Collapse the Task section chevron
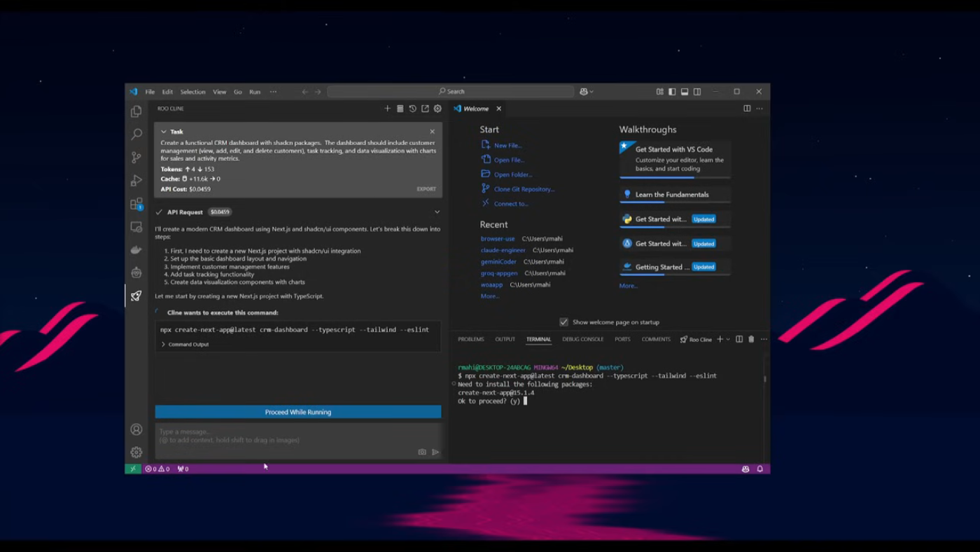980x552 pixels. tap(164, 132)
